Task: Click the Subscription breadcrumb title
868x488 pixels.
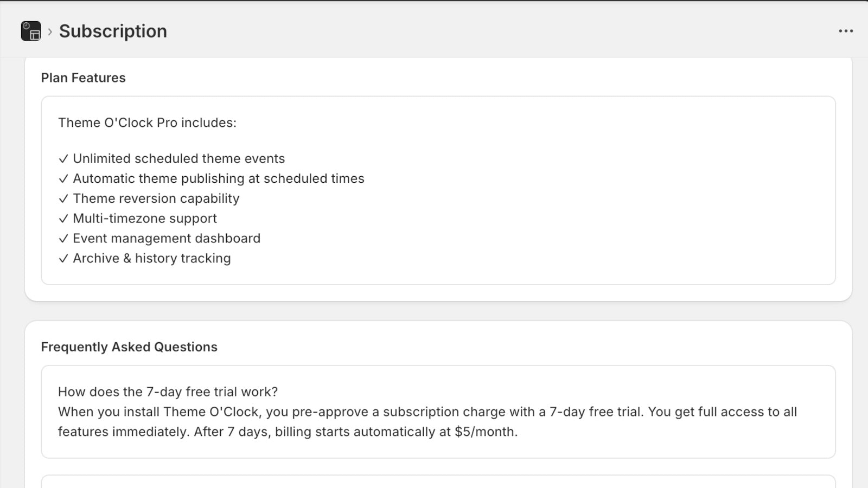Action: point(112,31)
